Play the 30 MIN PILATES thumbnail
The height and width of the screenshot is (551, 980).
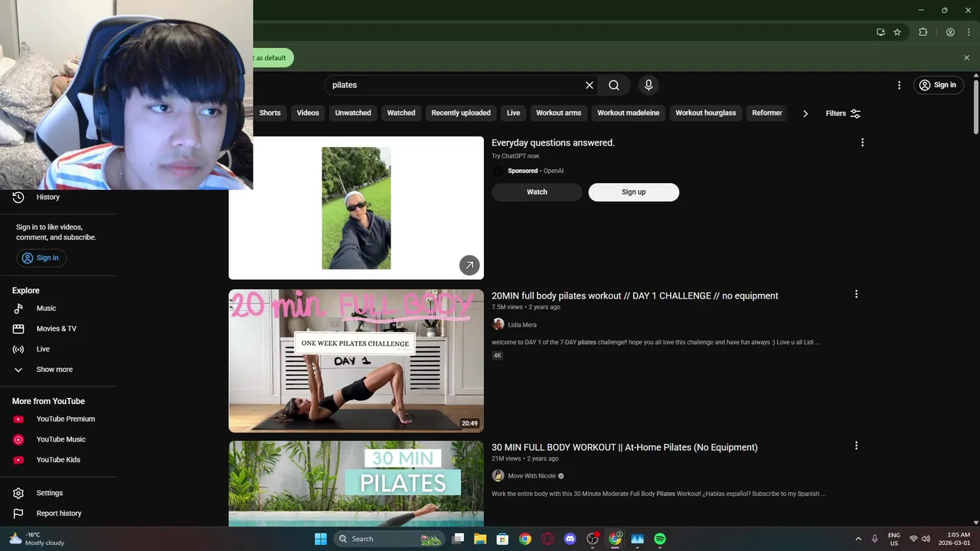point(356,484)
